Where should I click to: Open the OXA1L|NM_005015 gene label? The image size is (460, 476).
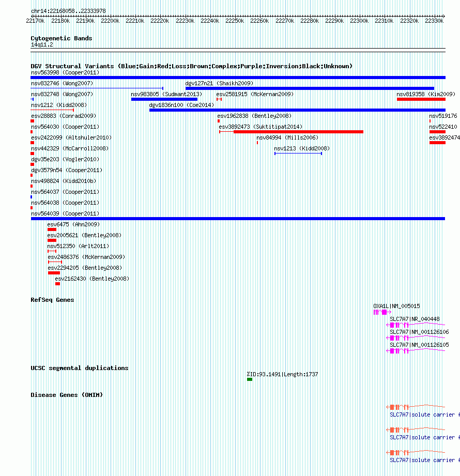pos(396,306)
